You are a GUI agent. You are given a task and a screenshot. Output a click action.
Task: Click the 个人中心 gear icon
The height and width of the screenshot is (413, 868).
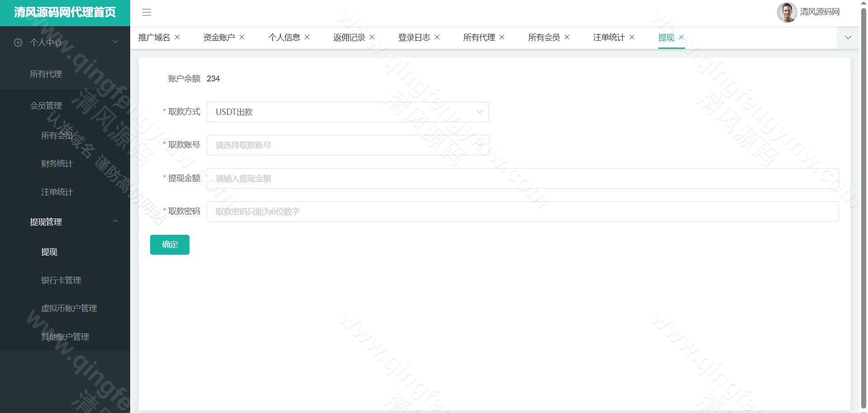18,42
